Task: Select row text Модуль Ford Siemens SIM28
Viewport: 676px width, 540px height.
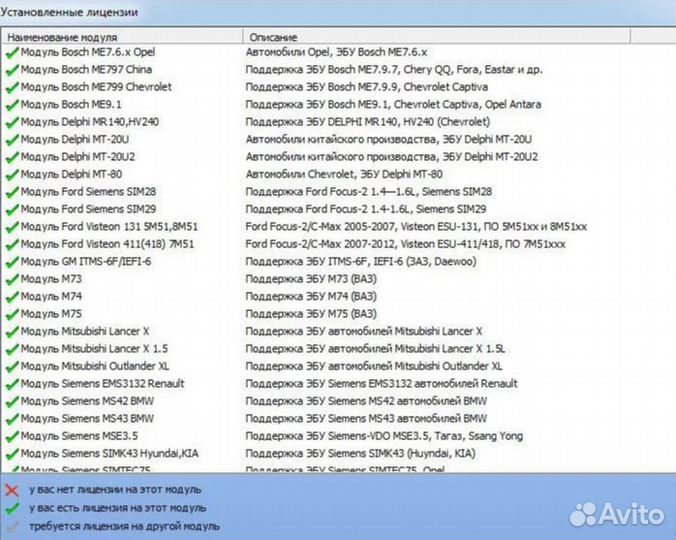Action: click(x=88, y=192)
